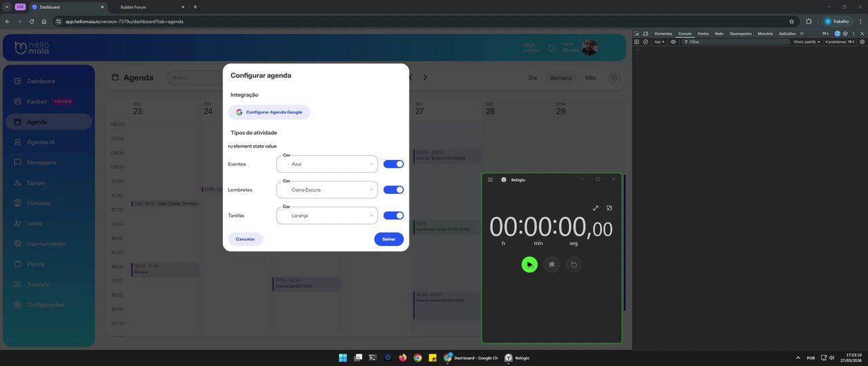Screen dimensions: 868x366
Task: Click the notification bell icon
Action: coord(552,48)
